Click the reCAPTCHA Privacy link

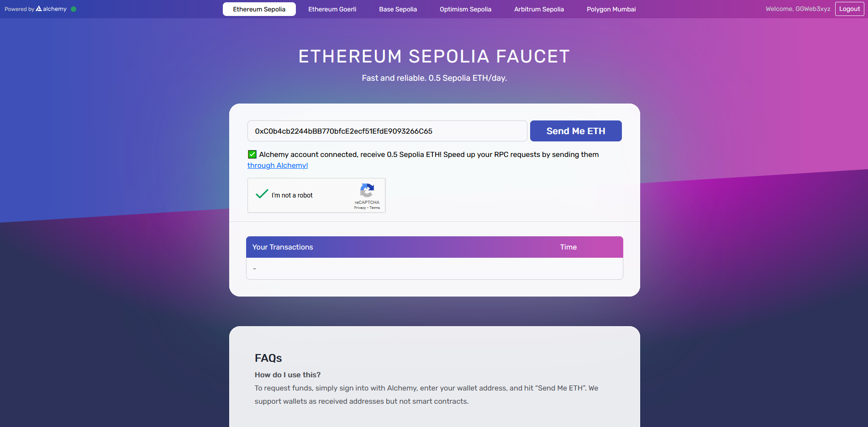click(x=360, y=208)
